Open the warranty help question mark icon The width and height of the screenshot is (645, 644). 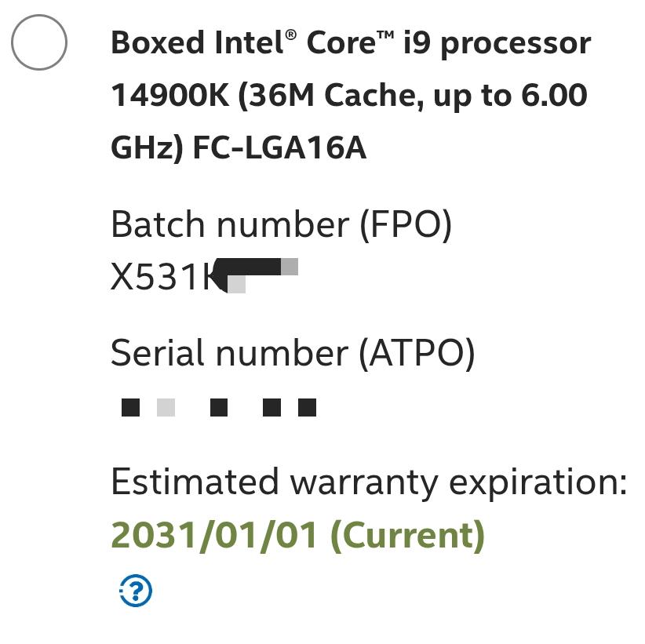[x=136, y=591]
